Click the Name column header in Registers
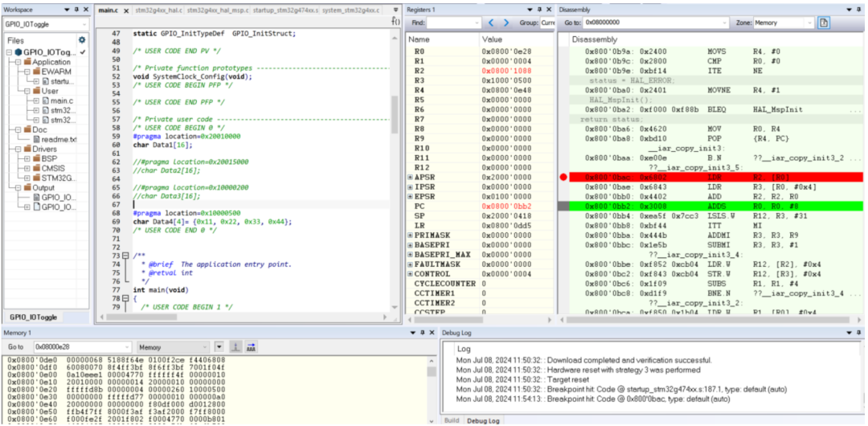 [443, 40]
